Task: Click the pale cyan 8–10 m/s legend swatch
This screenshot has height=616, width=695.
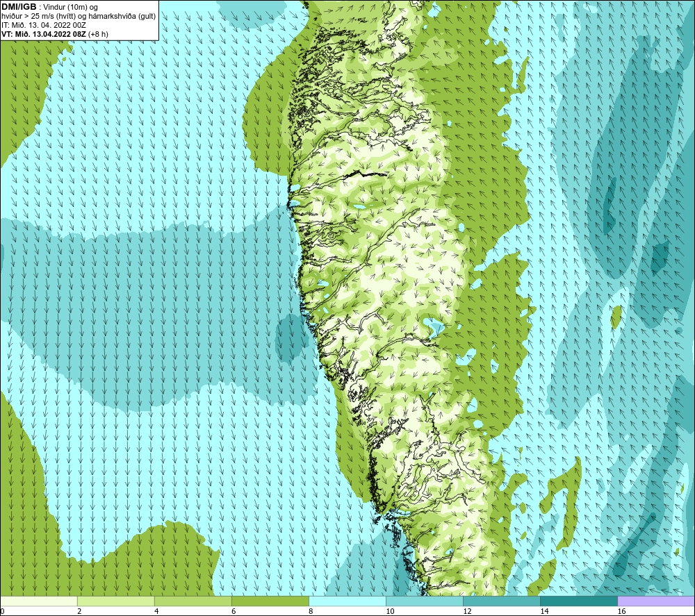Action: pyautogui.click(x=347, y=601)
